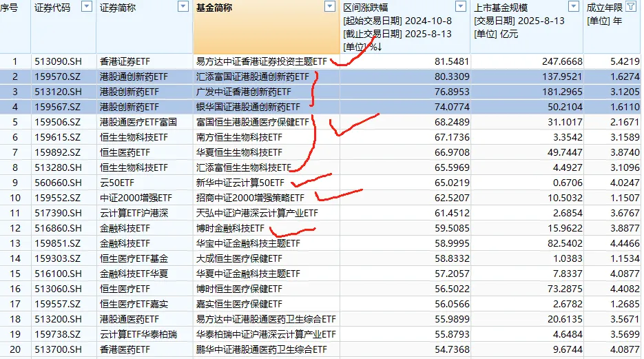Click 香港医药ETF cell
The height and width of the screenshot is (359, 644).
pyautogui.click(x=125, y=349)
